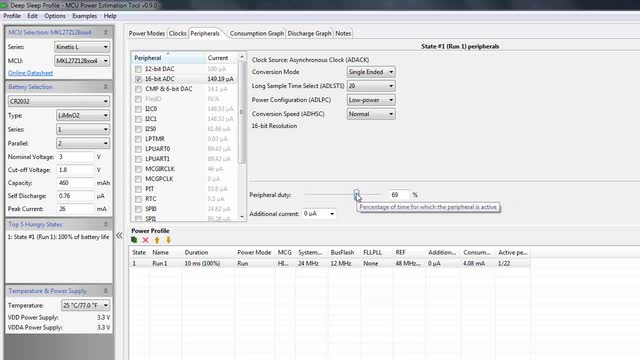This screenshot has height=360, width=640.
Task: Open Long Sample Time Select dropdown
Action: click(371, 86)
